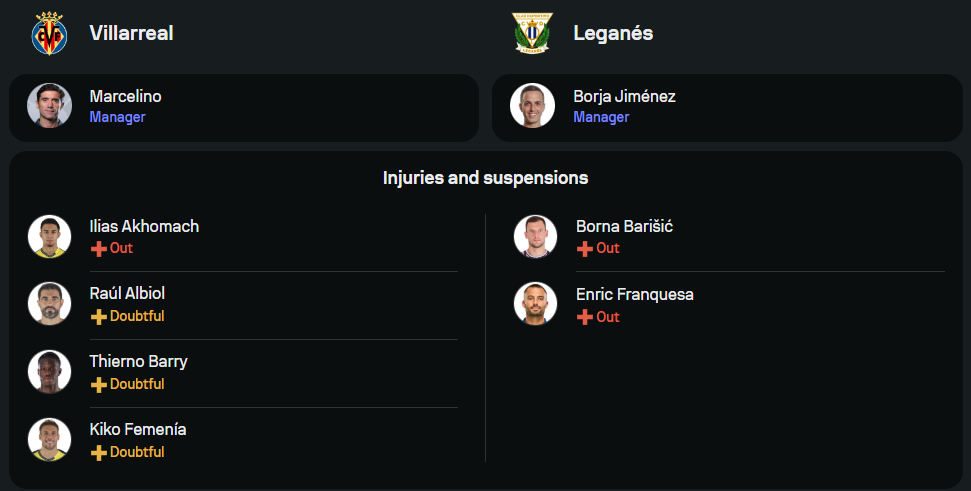Image resolution: width=971 pixels, height=491 pixels.
Task: Click Enric Franquesa's player avatar
Action: (x=535, y=304)
